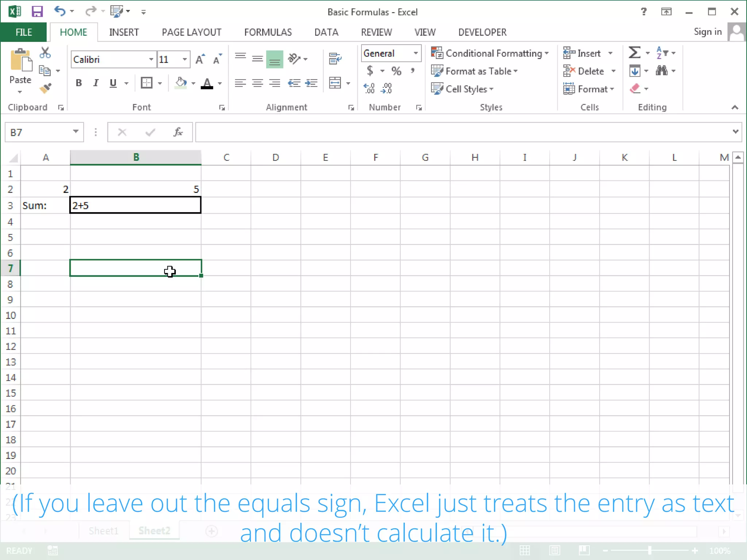Toggle Italic formatting
The height and width of the screenshot is (560, 747).
[96, 83]
